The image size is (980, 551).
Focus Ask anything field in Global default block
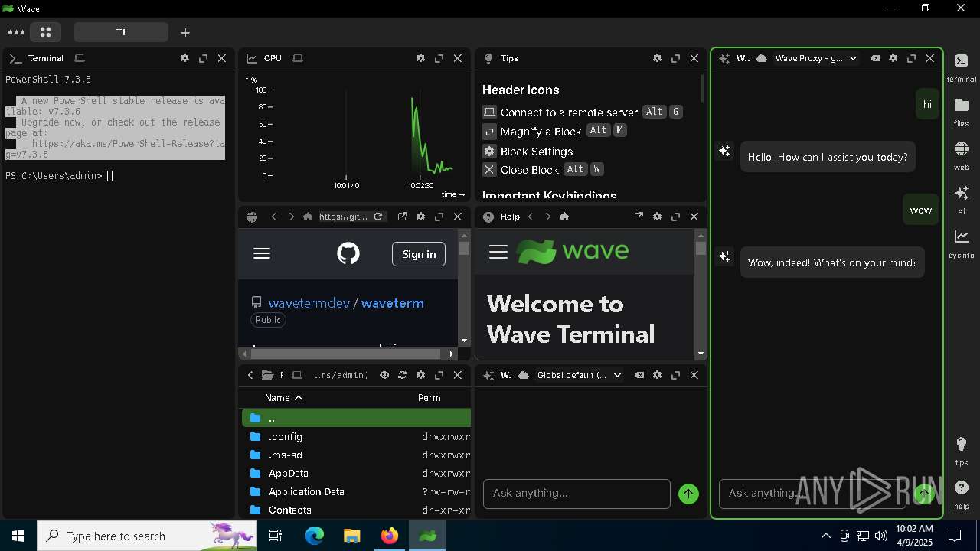577,494
